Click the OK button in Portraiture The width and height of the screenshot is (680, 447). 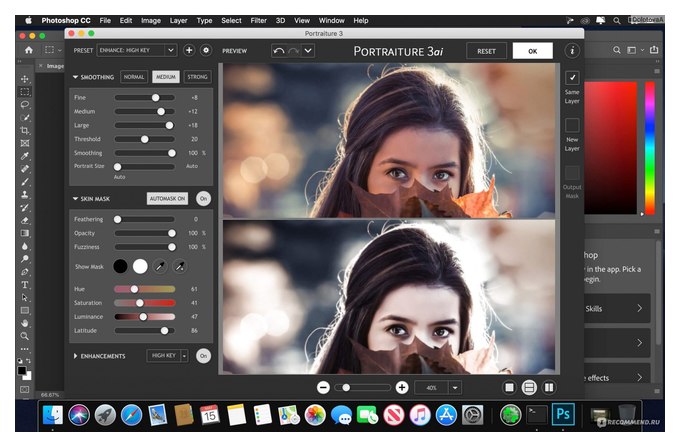pyautogui.click(x=533, y=51)
